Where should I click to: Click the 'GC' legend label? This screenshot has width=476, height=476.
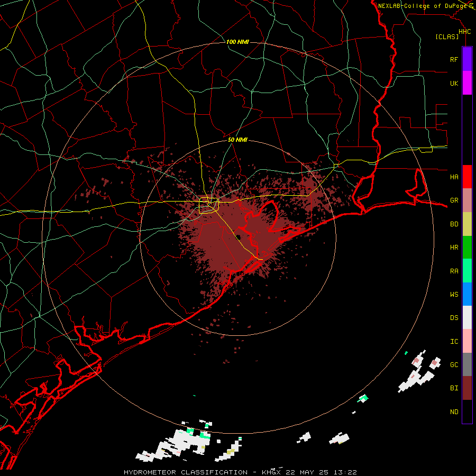[454, 365]
